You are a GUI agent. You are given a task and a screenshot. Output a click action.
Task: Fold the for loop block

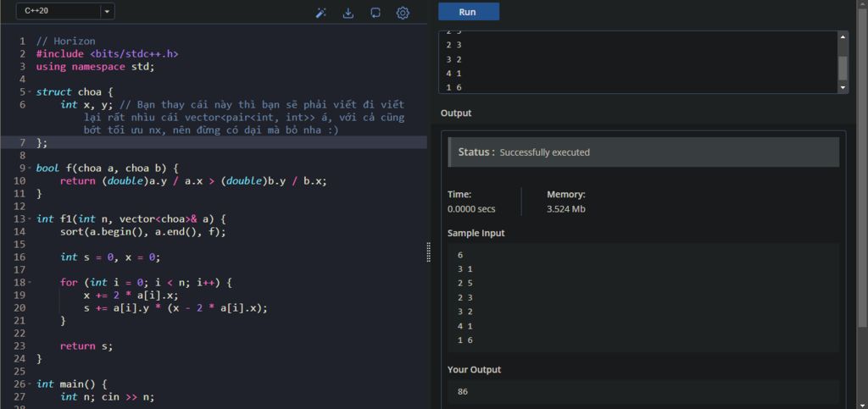pyautogui.click(x=31, y=283)
